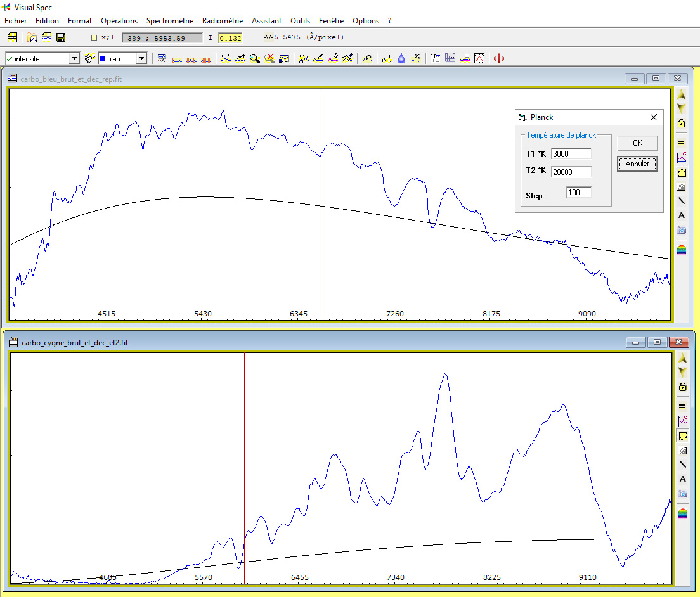Click the continuum fit curve icon
The width and height of the screenshot is (700, 597).
click(x=367, y=58)
